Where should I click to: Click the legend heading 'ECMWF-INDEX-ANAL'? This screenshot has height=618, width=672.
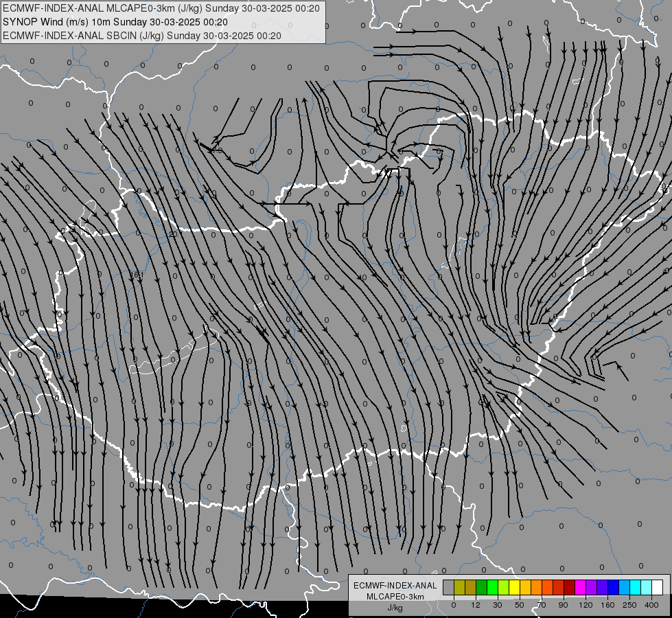pos(395,586)
